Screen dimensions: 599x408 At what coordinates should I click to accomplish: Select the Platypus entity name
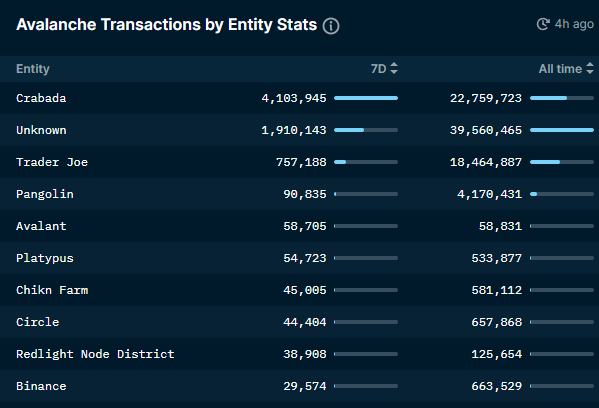pyautogui.click(x=45, y=259)
